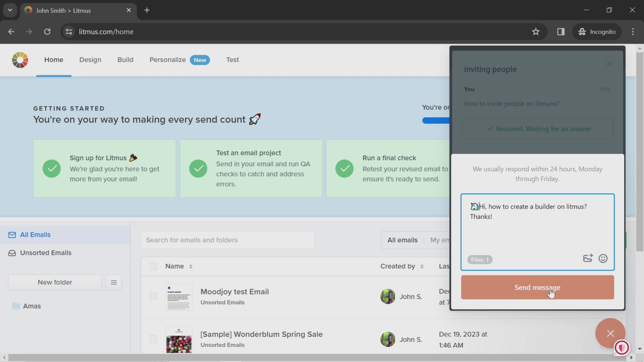This screenshot has height=362, width=644.
Task: Click the close chat button red icon
Action: [x=611, y=334]
